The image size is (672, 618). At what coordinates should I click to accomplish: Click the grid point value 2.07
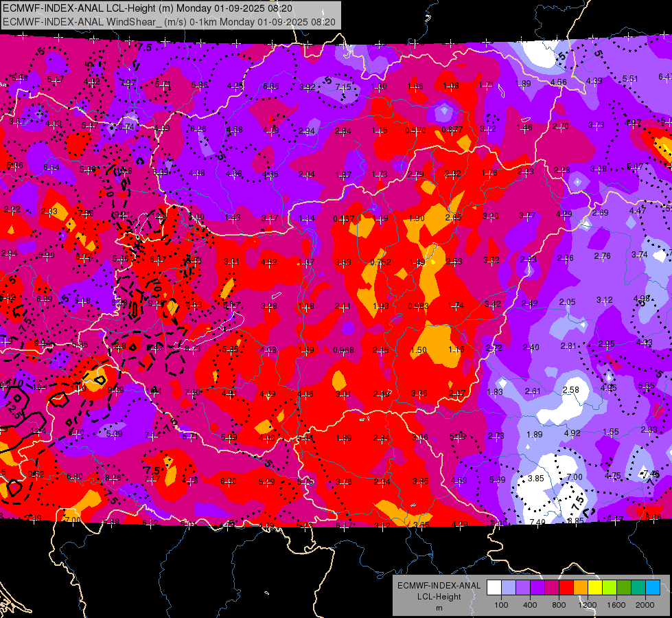[x=457, y=393]
